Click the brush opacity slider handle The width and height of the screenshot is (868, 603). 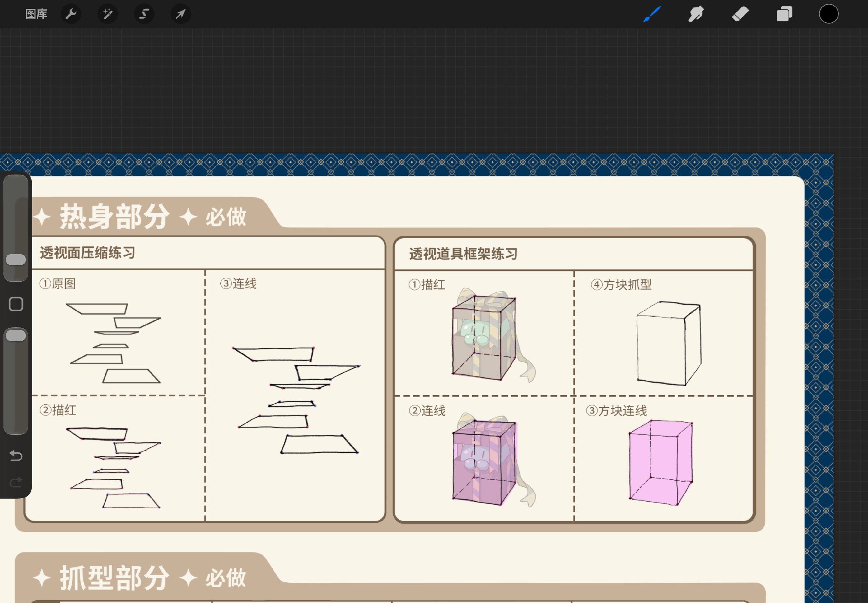(x=16, y=336)
